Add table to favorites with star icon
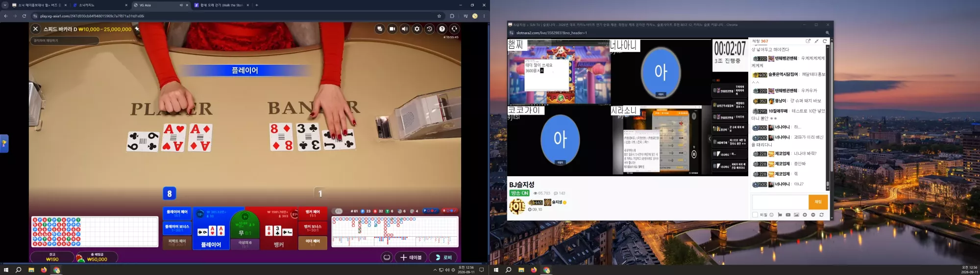This screenshot has width=980, height=275. pyautogui.click(x=137, y=29)
